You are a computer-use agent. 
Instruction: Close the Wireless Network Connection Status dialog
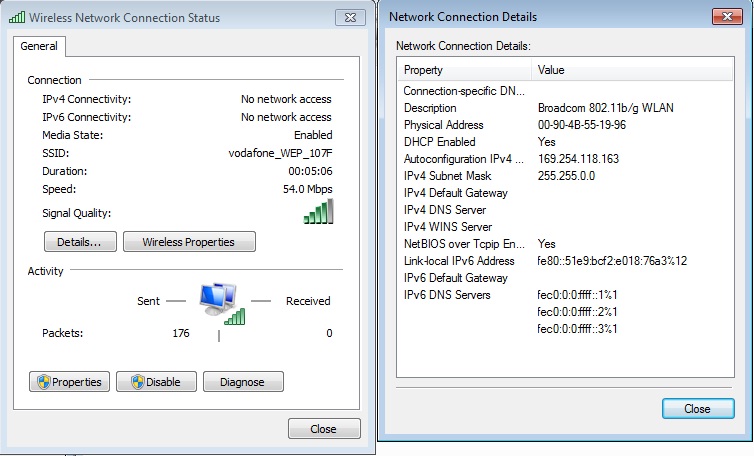tap(323, 429)
